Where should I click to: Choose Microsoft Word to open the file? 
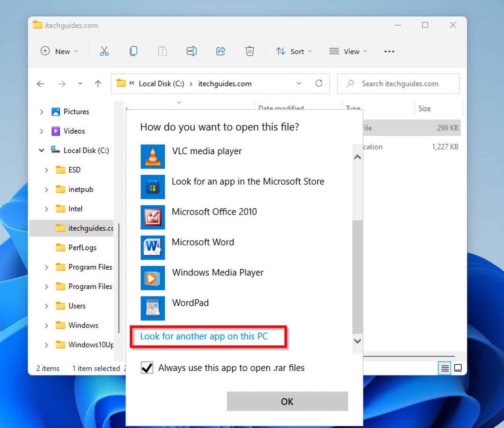click(x=203, y=242)
